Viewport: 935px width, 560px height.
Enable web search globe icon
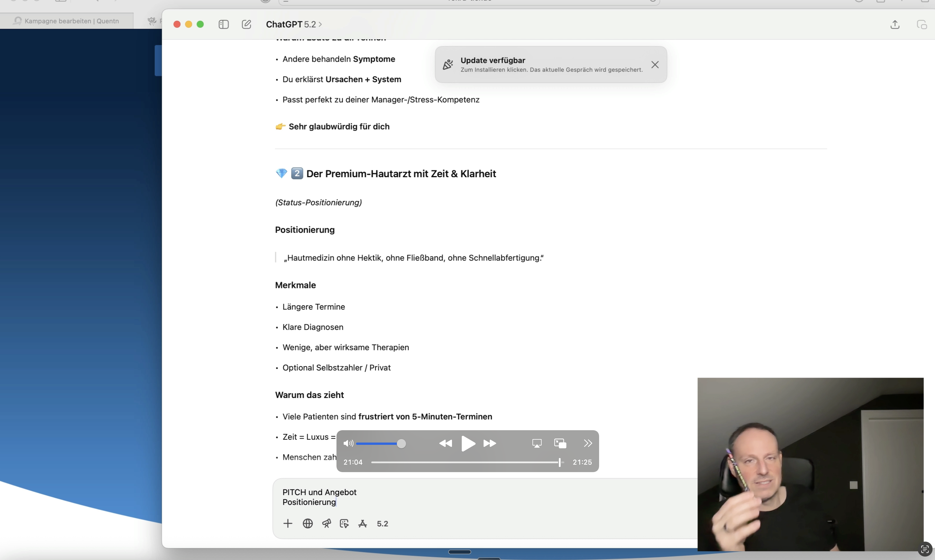[308, 524]
